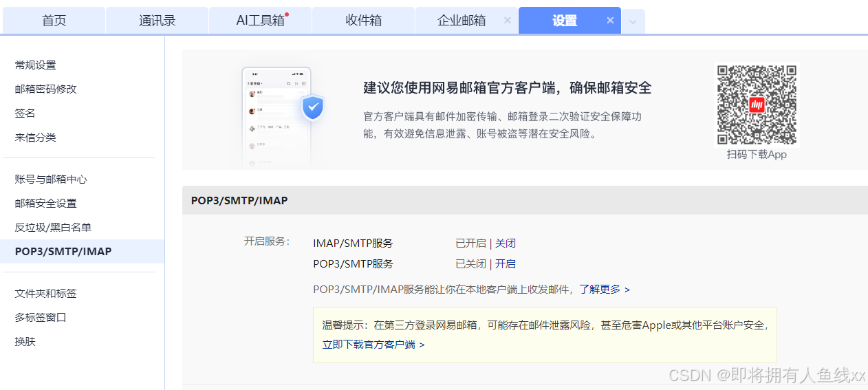Close the 企业邮箱 tab
The image size is (868, 390).
(x=508, y=21)
